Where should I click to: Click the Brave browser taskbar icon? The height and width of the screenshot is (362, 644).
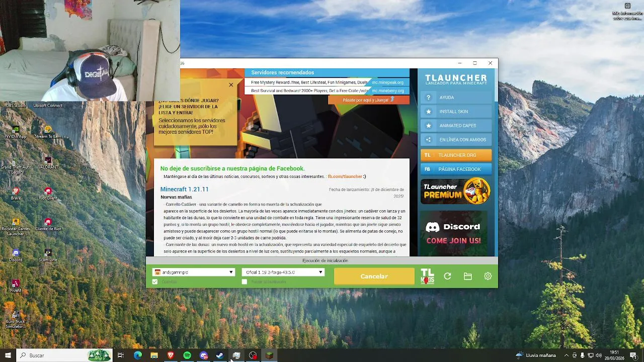[x=171, y=355]
